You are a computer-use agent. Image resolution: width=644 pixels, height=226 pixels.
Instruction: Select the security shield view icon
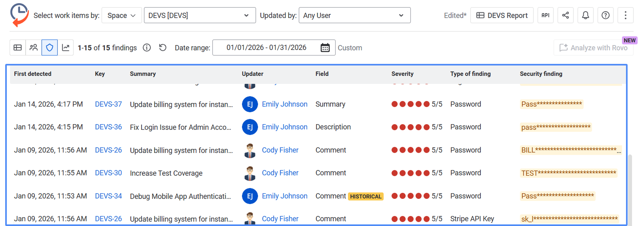(50, 48)
